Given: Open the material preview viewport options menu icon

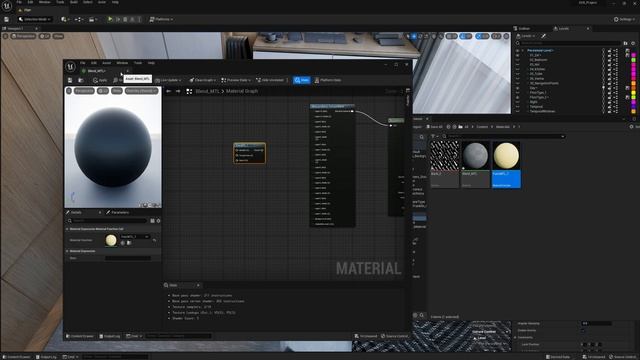Looking at the screenshot, I should 69,91.
